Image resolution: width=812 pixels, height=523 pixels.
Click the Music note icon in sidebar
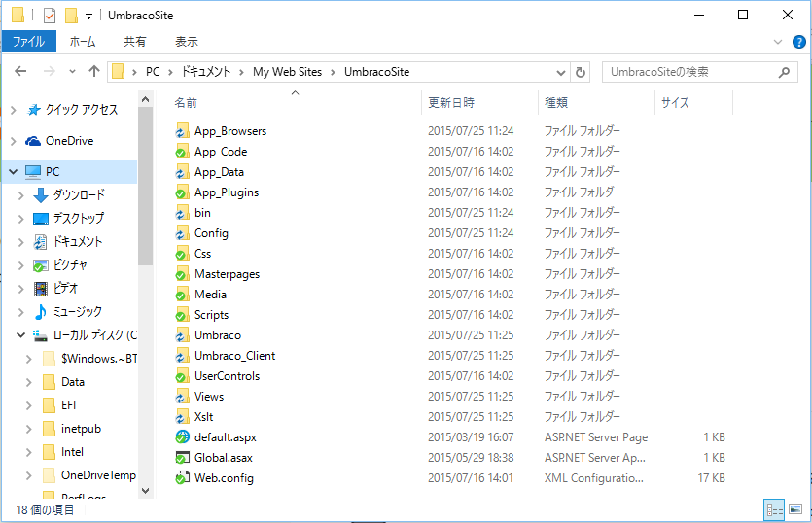41,312
